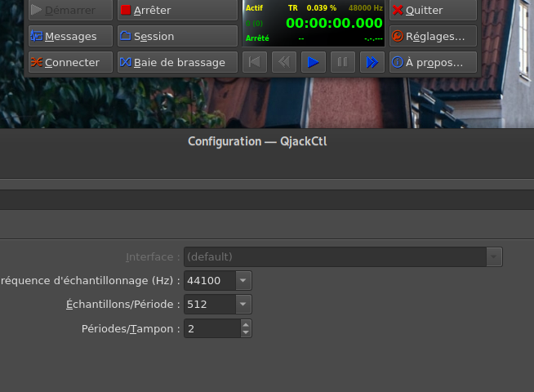Viewport: 534px width, 392px height.
Task: Open the Connecter connections window
Action: tap(70, 62)
